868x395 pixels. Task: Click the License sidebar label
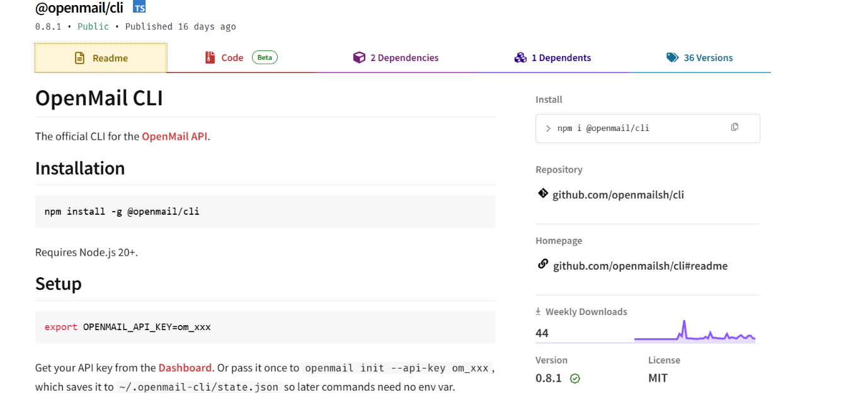(664, 360)
